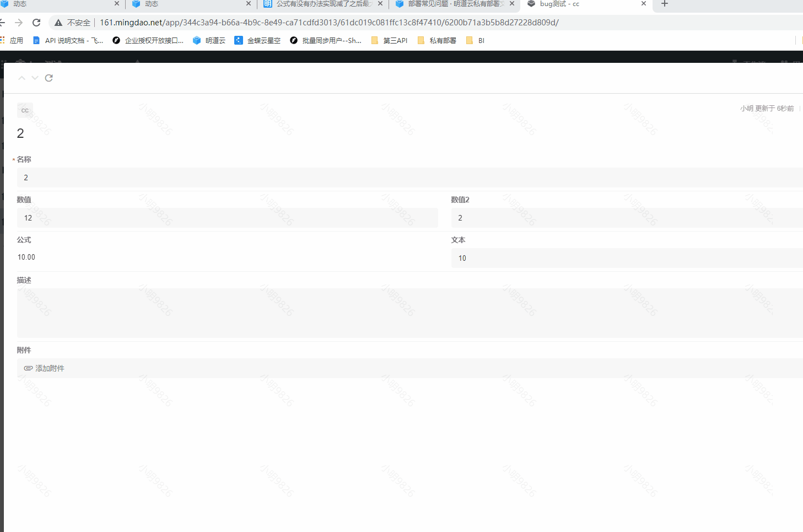Open a new browser tab

pos(664,4)
